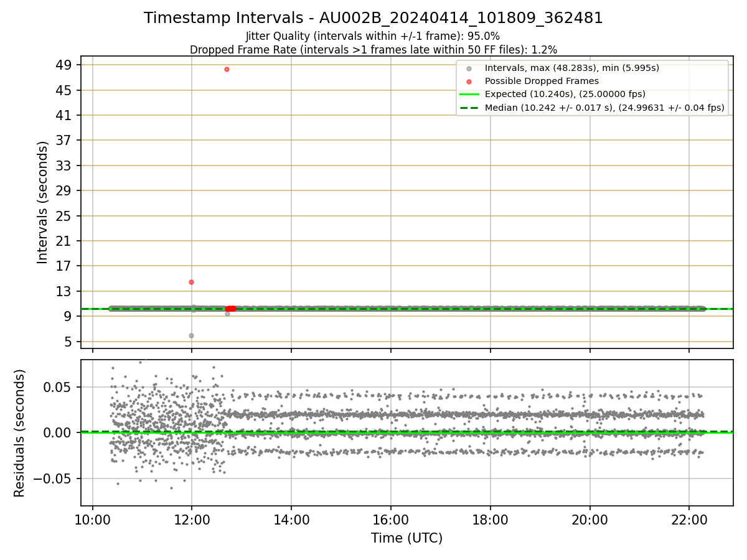Viewport: 747px width, 560px height.
Task: Click the gray minimum interval point near 6 seconds
Action: (x=191, y=335)
